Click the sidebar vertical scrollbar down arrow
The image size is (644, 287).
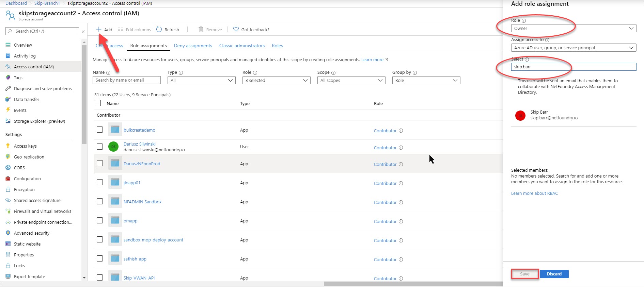pyautogui.click(x=84, y=278)
